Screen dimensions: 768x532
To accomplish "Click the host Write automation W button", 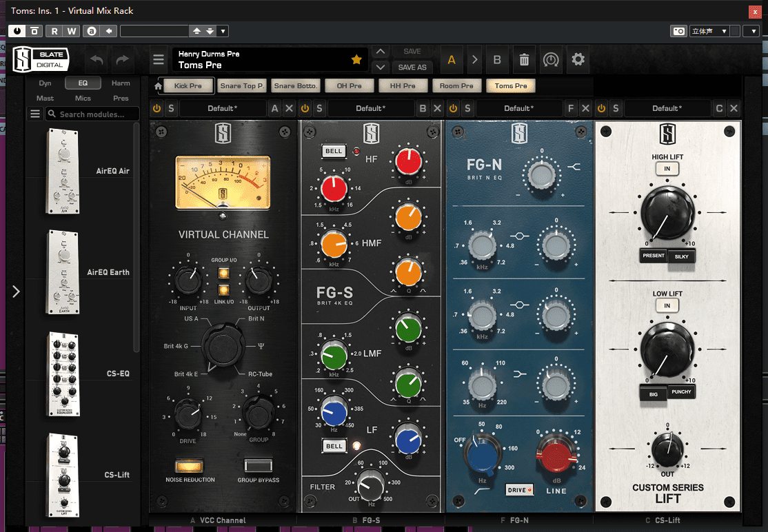I will [72, 31].
